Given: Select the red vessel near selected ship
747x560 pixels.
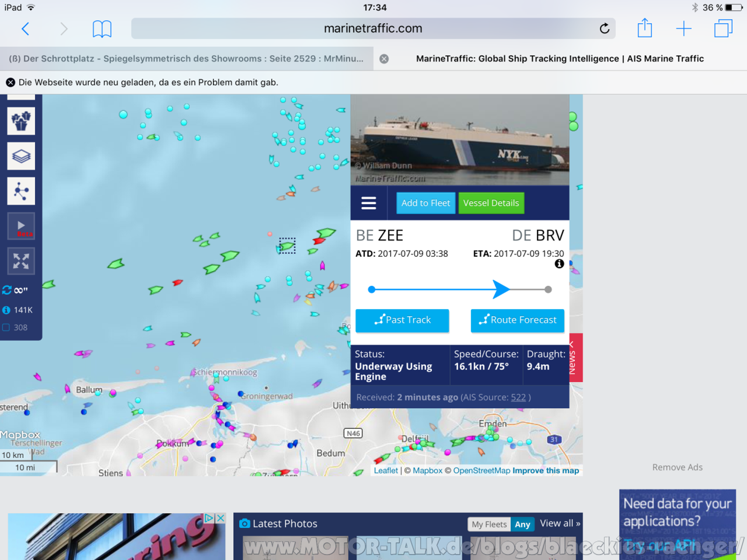Looking at the screenshot, I should 319,241.
